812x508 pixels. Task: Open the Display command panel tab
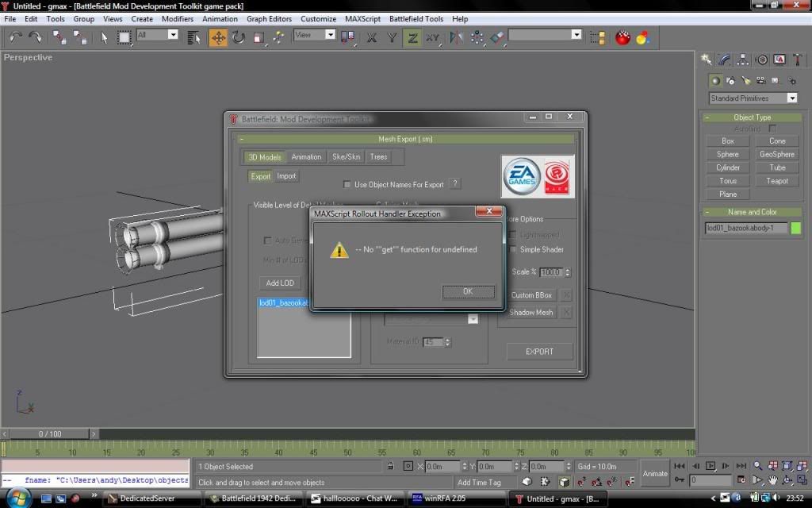[779, 60]
